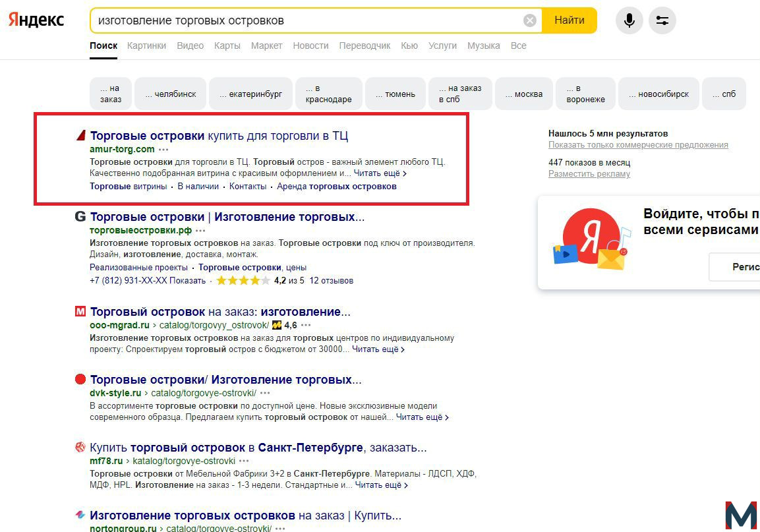Image resolution: width=760 pixels, height=532 pixels.
Task: Expand 'Читать ещё' in dvk-style.ru snippet
Action: pos(422,417)
